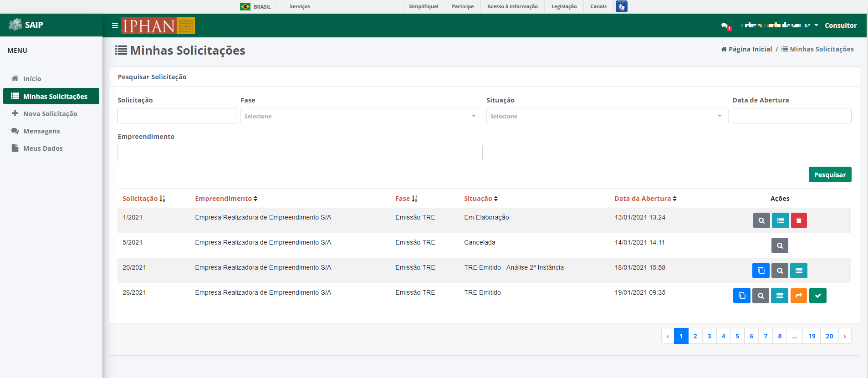Sort table by Data da Abertura column

click(645, 199)
